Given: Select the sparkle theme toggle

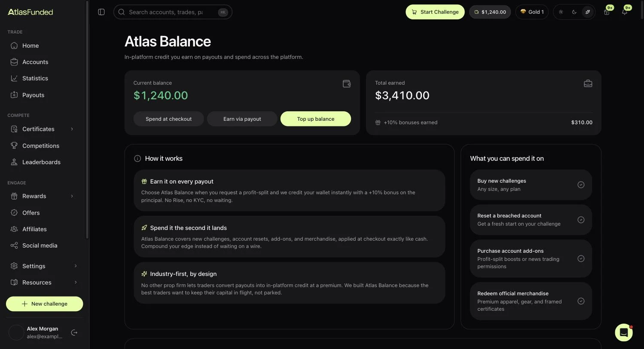Looking at the screenshot, I should point(588,12).
